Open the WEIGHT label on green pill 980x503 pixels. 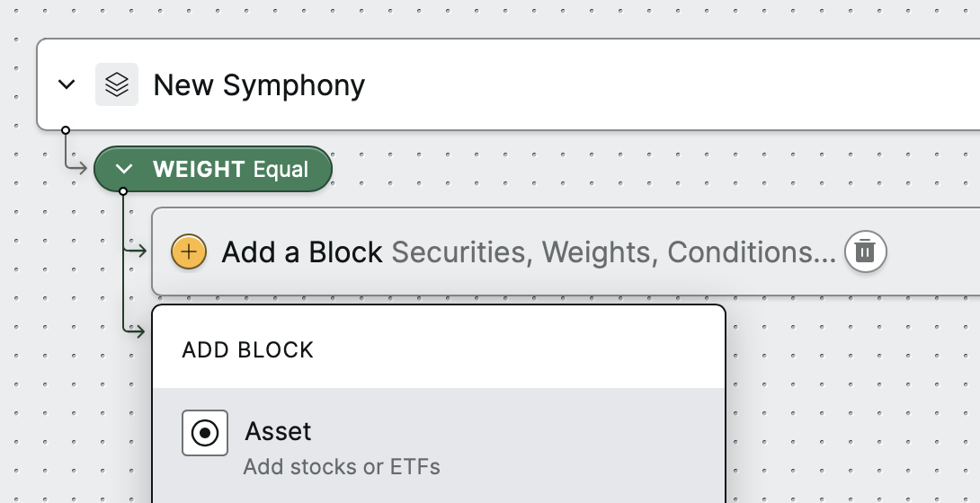(199, 169)
